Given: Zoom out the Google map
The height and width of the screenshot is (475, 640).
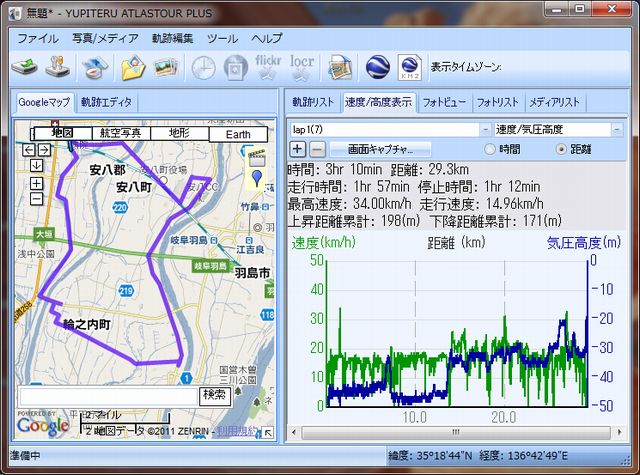Looking at the screenshot, I should click(36, 199).
